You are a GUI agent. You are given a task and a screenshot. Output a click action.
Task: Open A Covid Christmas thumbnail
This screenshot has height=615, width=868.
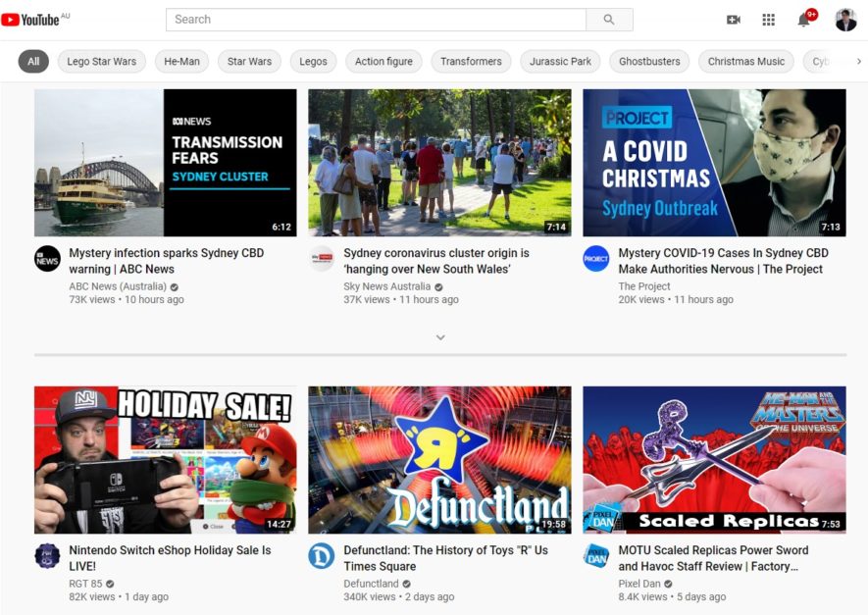714,163
